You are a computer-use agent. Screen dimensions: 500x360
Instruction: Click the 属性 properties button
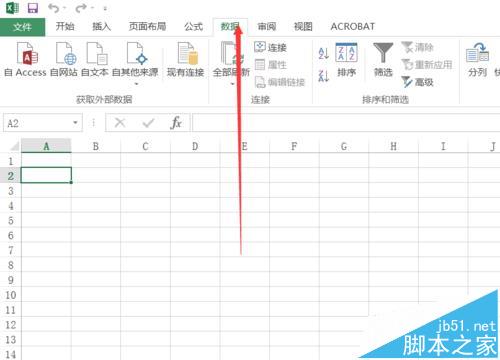pos(271,65)
